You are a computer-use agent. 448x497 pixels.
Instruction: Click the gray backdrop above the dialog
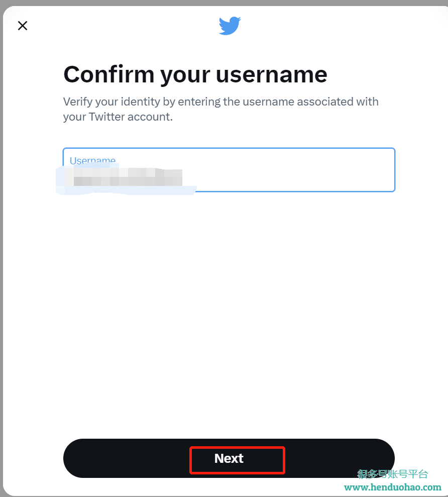point(223,3)
